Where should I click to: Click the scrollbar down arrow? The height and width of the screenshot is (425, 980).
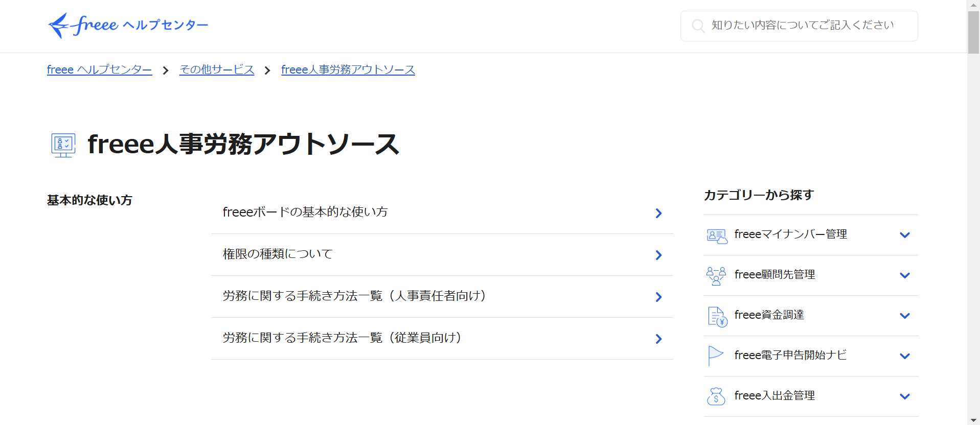(973, 420)
